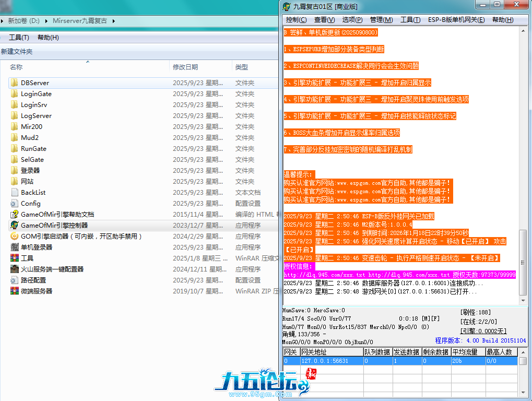Select the 微端服务器 ZIP archive icon

(x=14, y=291)
